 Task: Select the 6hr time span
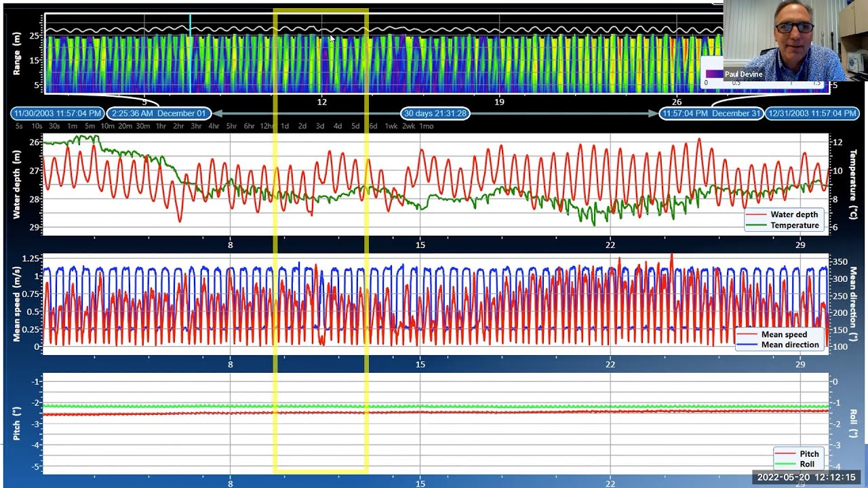point(249,126)
